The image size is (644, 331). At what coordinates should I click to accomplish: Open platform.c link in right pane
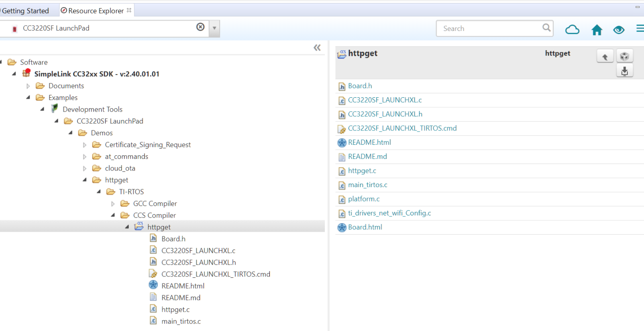click(364, 199)
